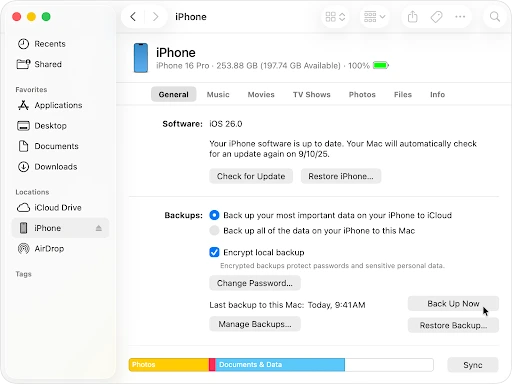Click the Restore iPhone... button
The height and width of the screenshot is (384, 512).
coord(341,176)
